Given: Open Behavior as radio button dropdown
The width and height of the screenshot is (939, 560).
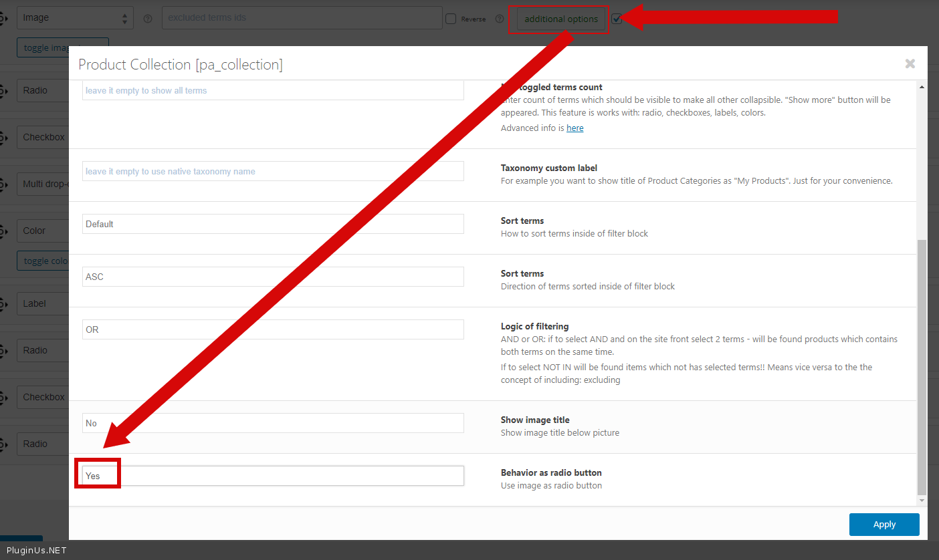Looking at the screenshot, I should coord(273,476).
